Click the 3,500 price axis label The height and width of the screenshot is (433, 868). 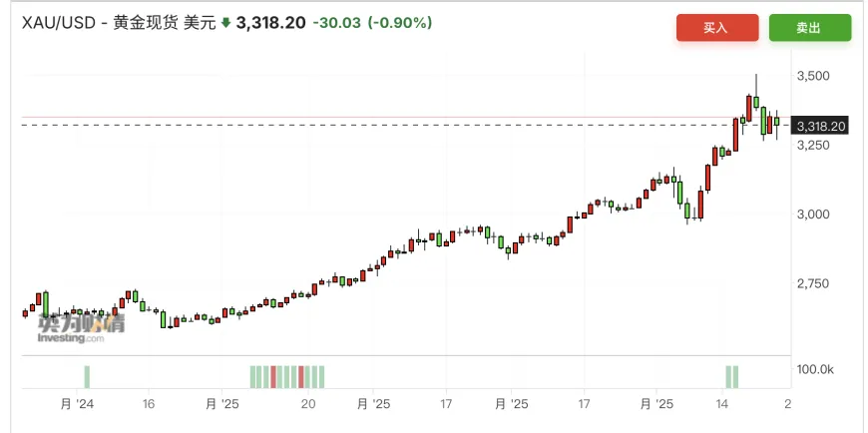[813, 76]
